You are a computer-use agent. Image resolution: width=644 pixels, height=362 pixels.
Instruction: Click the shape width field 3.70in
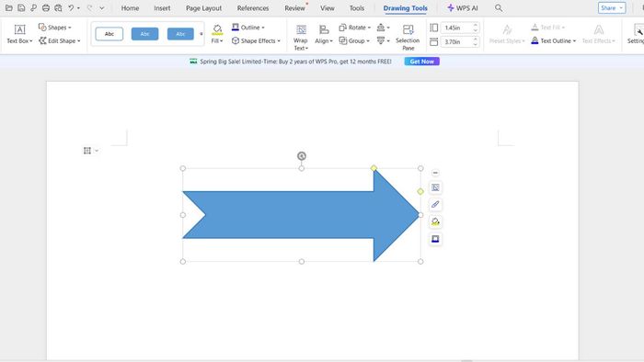click(456, 42)
